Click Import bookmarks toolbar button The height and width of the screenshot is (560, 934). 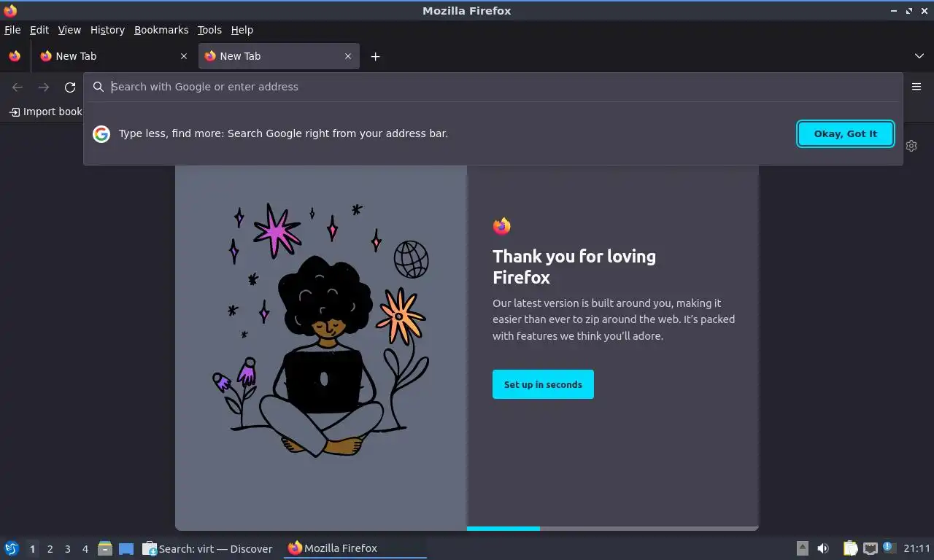pyautogui.click(x=45, y=112)
